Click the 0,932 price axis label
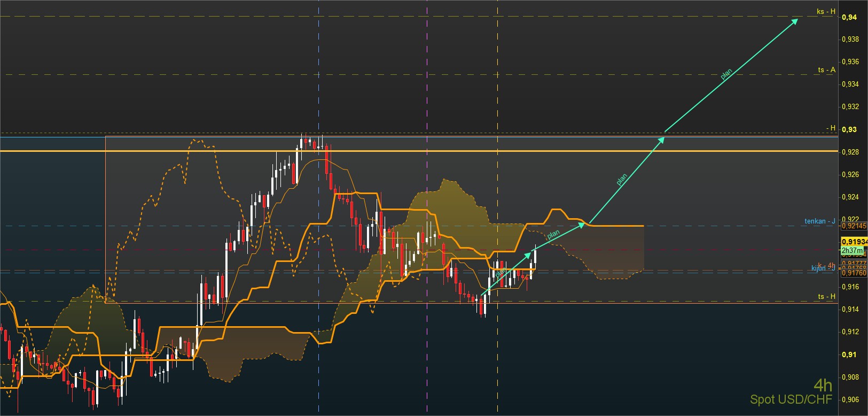 pyautogui.click(x=850, y=107)
